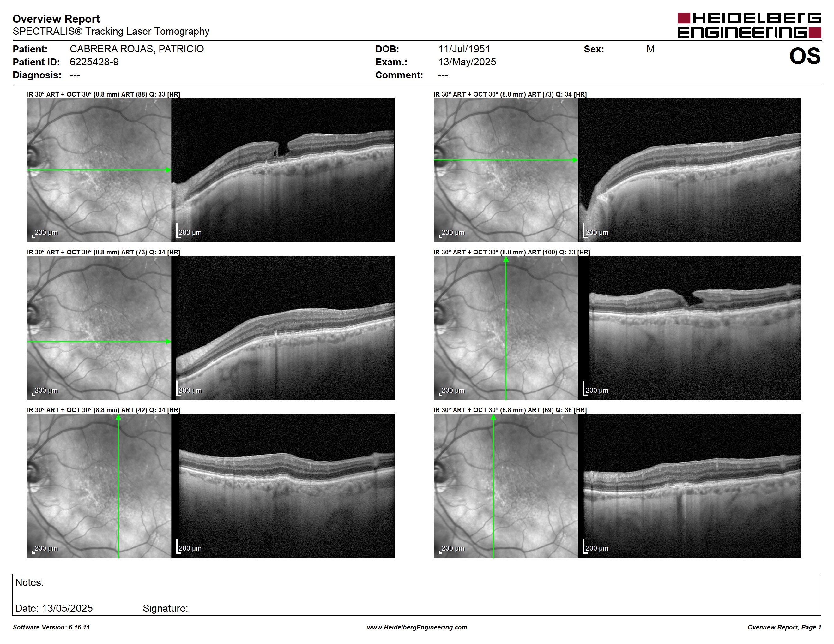Viewport: 834px width, 644px height.
Task: Open the OCT B-scan labeled ART (88) Q: 33
Action: [x=283, y=170]
